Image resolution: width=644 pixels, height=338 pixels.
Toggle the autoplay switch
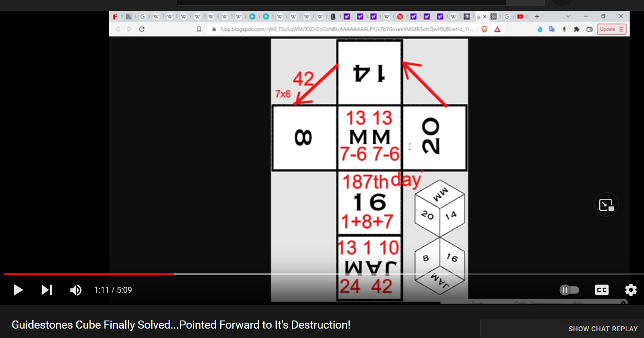[570, 290]
